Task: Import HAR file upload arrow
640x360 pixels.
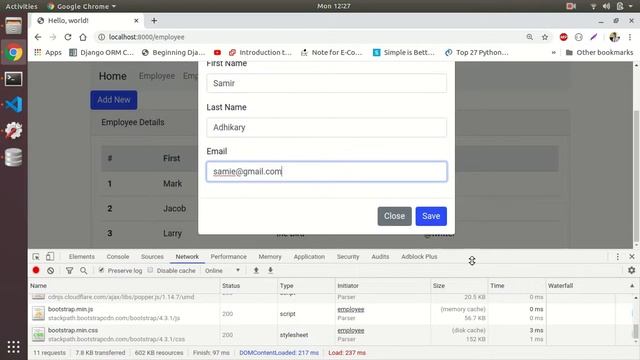Action: tap(256, 270)
